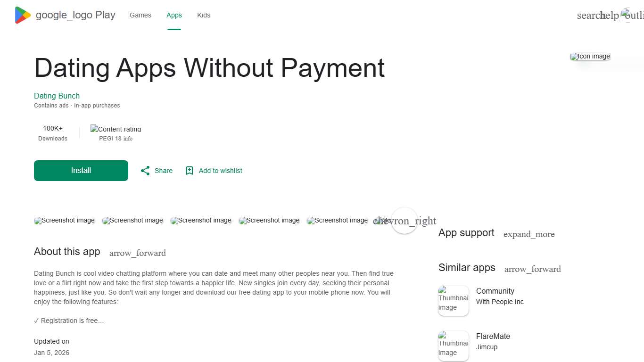Click the Community app thumbnail
The image size is (644, 362).
pyautogui.click(x=453, y=300)
